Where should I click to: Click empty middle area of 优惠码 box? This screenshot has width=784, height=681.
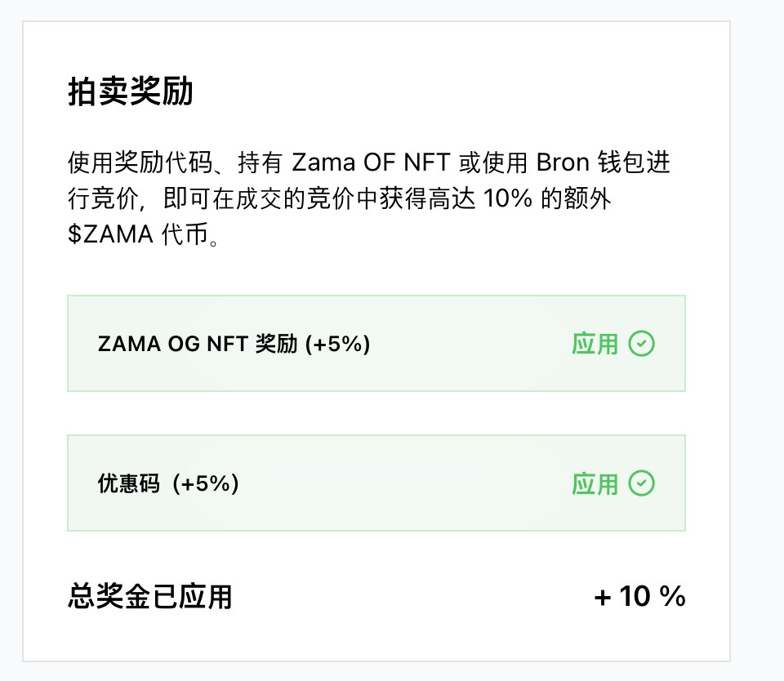coord(392,483)
